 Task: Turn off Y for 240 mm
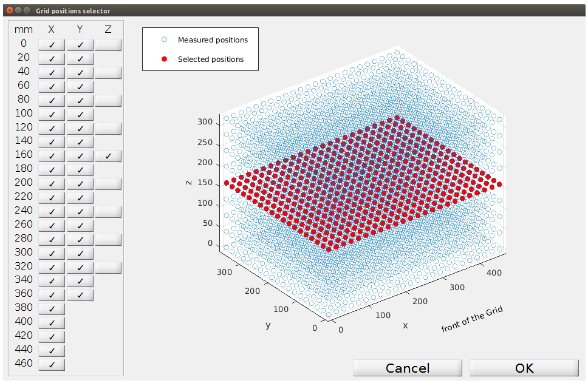[x=80, y=212]
